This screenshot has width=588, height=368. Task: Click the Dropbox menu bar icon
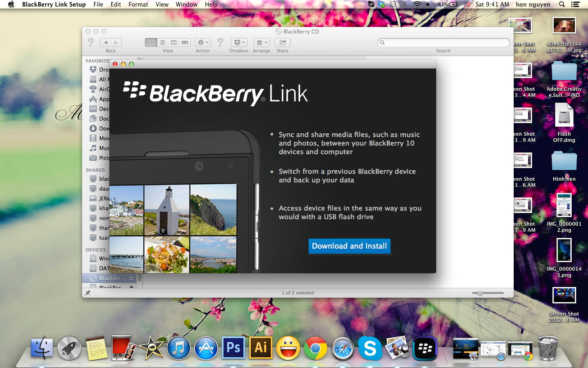point(381,4)
